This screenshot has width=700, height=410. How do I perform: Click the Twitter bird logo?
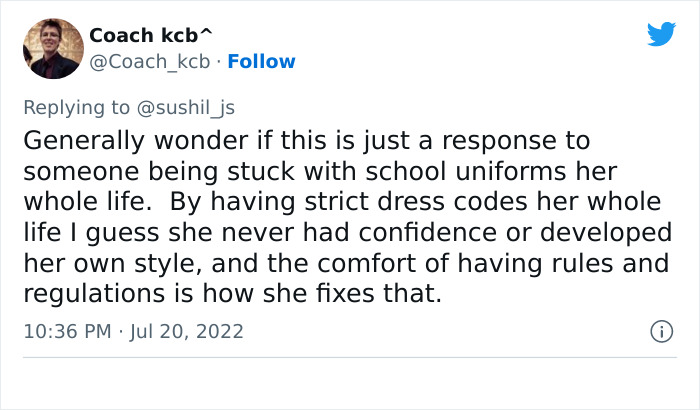tap(661, 34)
